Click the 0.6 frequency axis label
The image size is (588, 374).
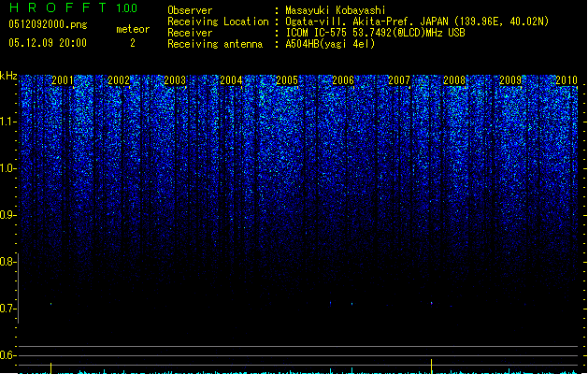point(7,355)
